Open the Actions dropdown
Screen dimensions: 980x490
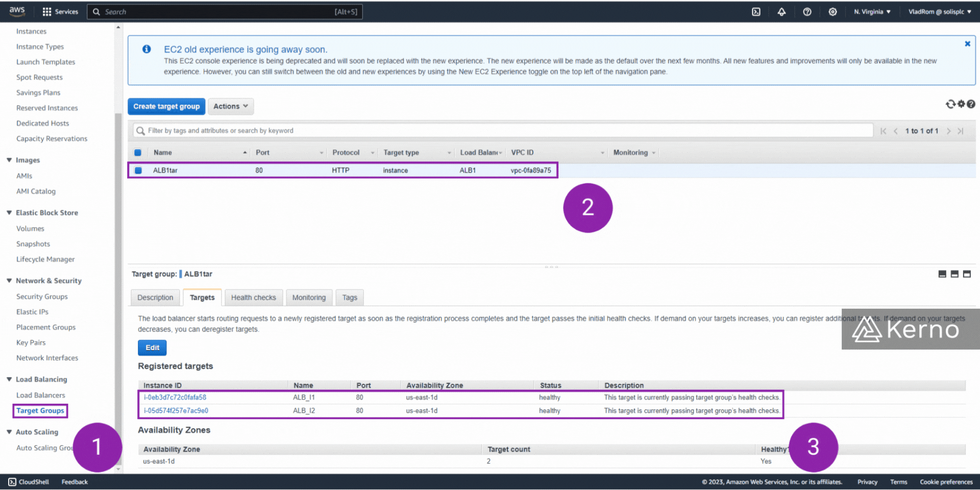click(231, 106)
